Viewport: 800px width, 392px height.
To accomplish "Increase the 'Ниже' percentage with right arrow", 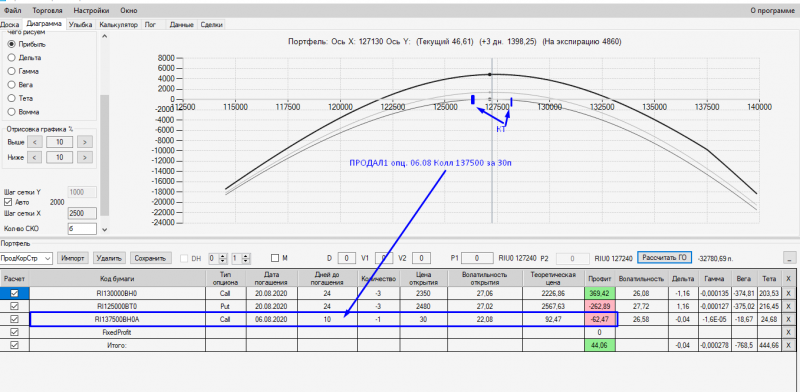I will (x=85, y=157).
